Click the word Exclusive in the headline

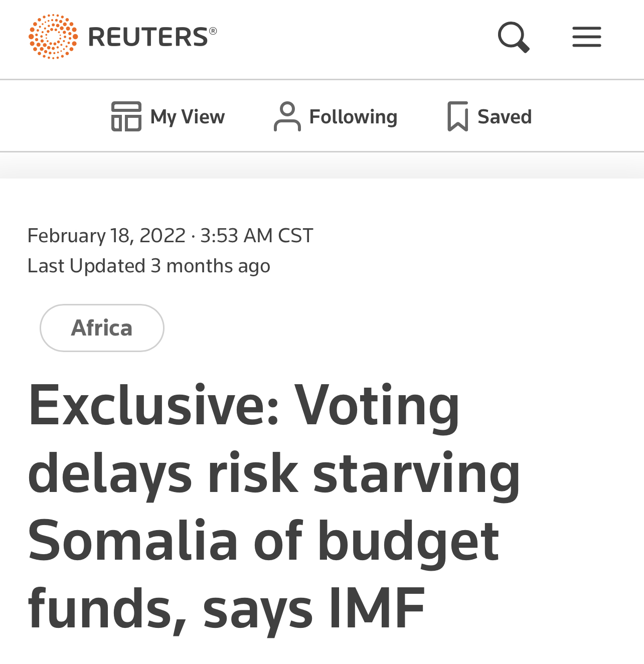[153, 405]
